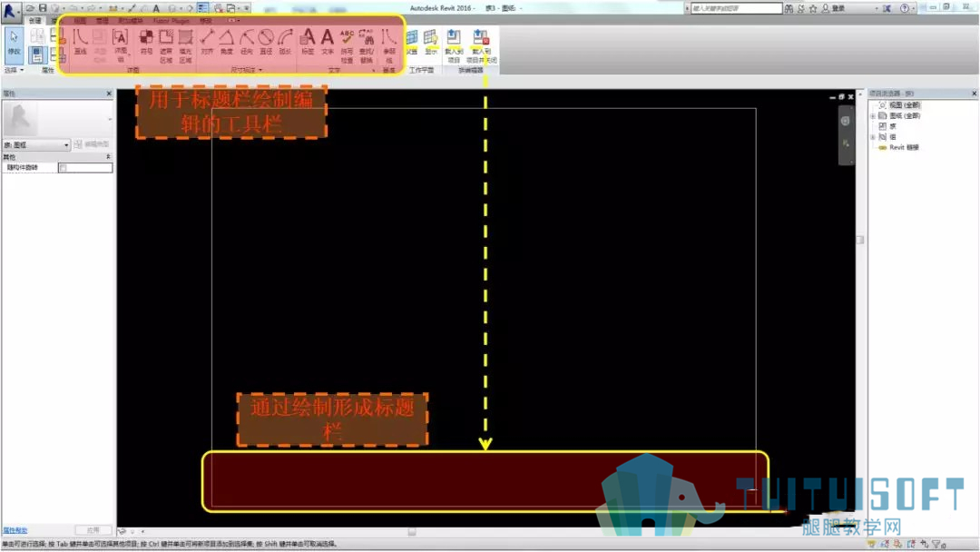The height and width of the screenshot is (552, 980).
Task: Select the 符号 (Symbol) tool in ribbon
Action: 146,43
